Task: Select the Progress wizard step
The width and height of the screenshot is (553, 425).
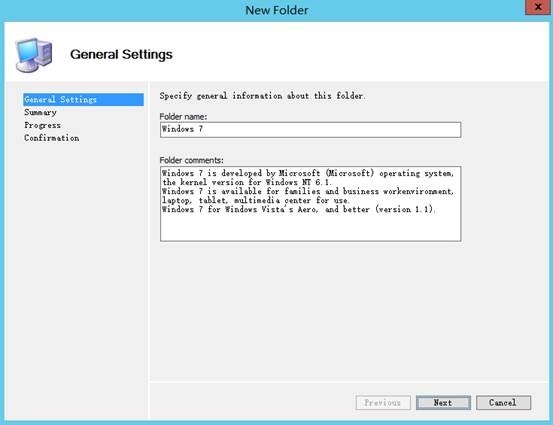Action: [x=42, y=125]
